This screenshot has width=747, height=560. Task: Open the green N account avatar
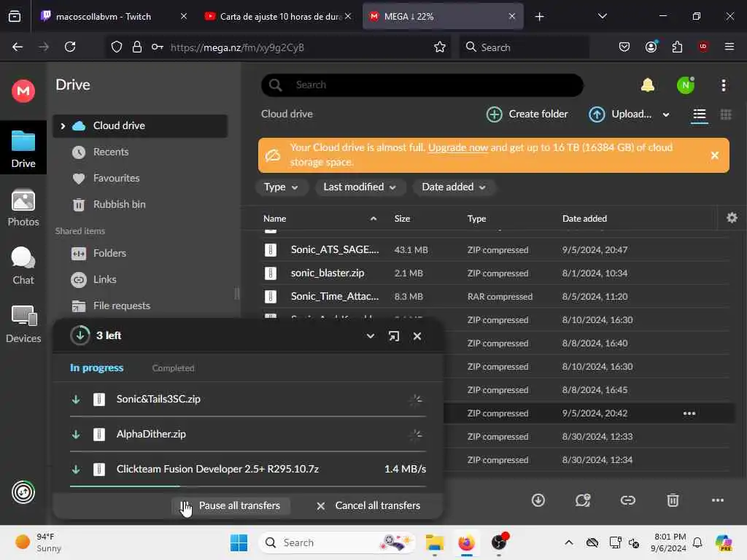coord(686,85)
